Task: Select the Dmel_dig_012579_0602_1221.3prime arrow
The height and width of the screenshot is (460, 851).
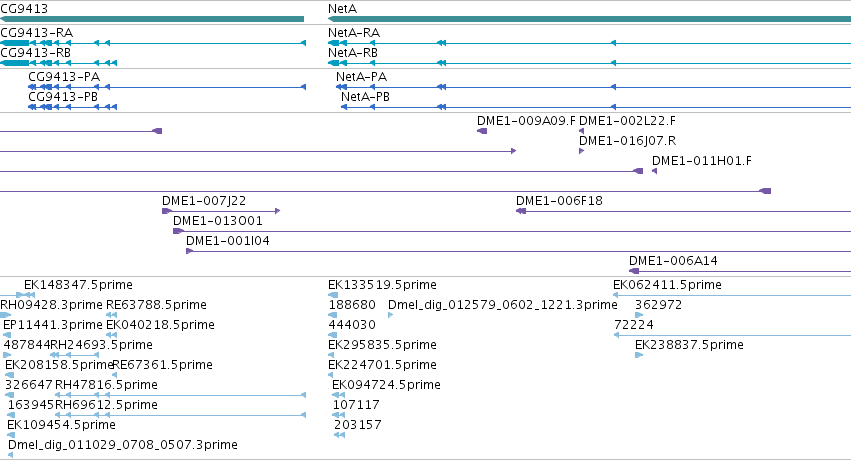Action: (x=390, y=315)
